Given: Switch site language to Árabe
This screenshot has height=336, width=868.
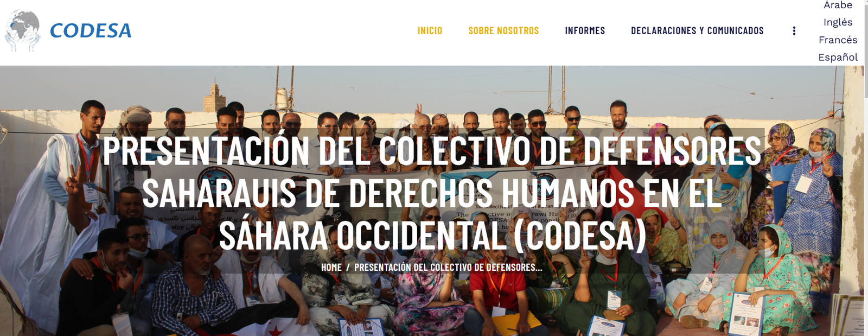Looking at the screenshot, I should pyautogui.click(x=838, y=5).
